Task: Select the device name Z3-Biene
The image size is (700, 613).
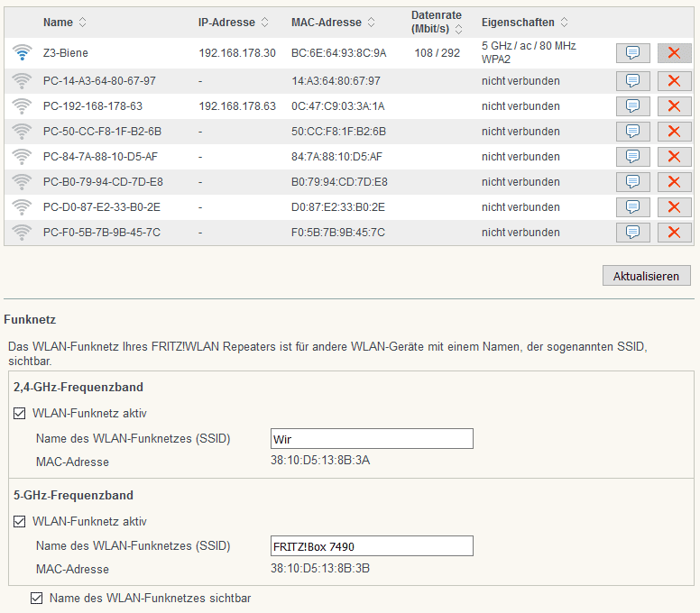Action: [66, 53]
